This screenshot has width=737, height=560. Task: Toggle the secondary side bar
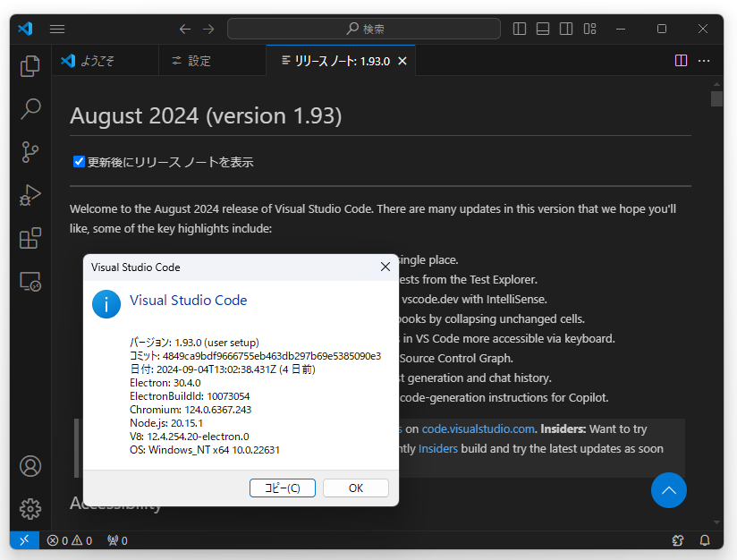click(566, 28)
